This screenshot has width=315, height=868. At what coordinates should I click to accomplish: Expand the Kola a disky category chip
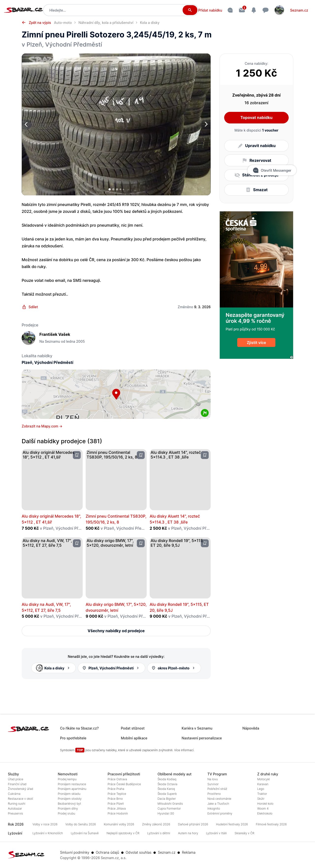[x=53, y=668]
